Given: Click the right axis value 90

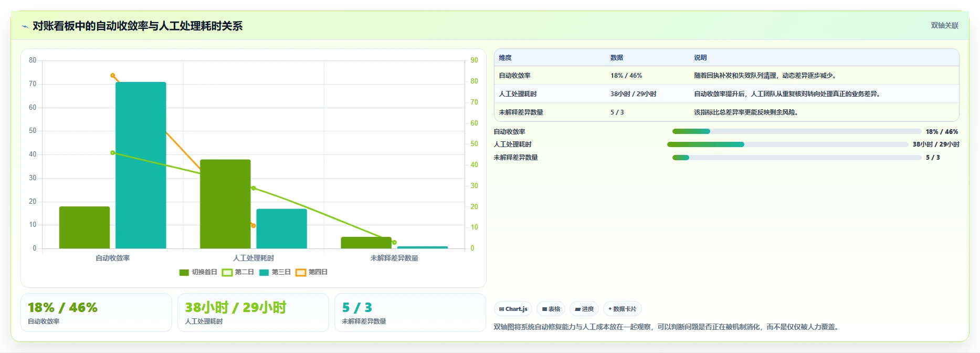Looking at the screenshot, I should [474, 60].
